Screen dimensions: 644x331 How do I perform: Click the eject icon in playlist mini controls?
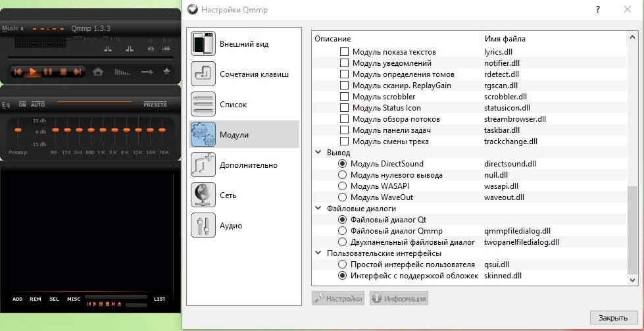pos(119,304)
